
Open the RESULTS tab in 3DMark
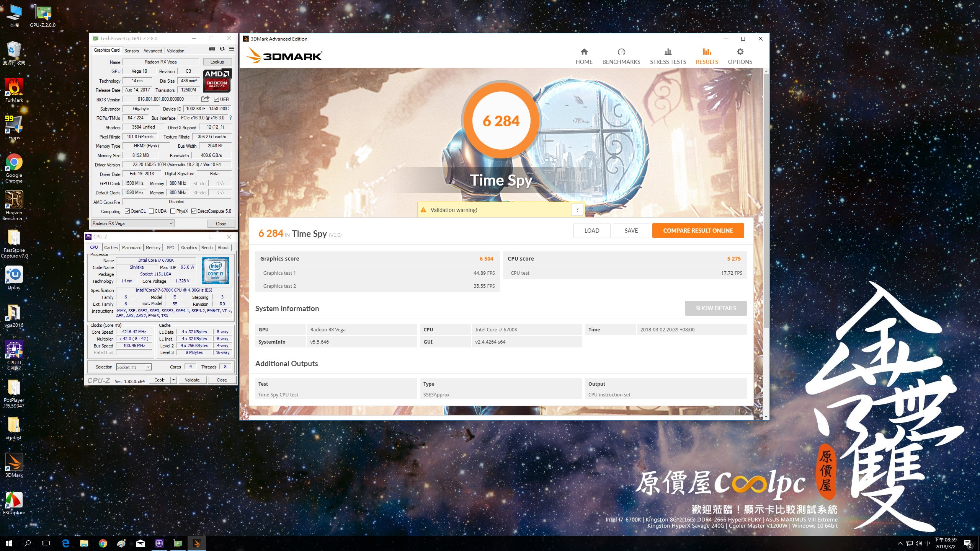coord(707,56)
